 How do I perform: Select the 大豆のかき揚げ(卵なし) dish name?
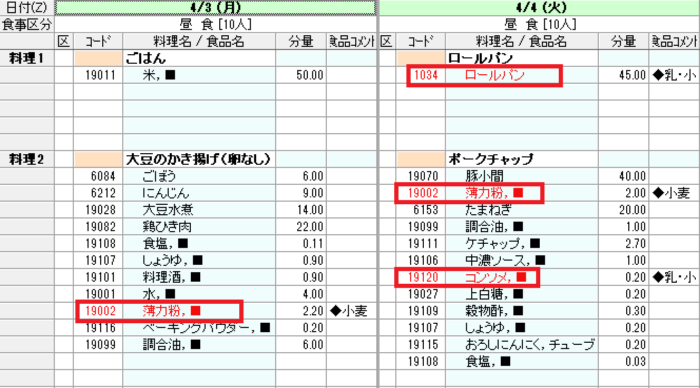tap(199, 159)
